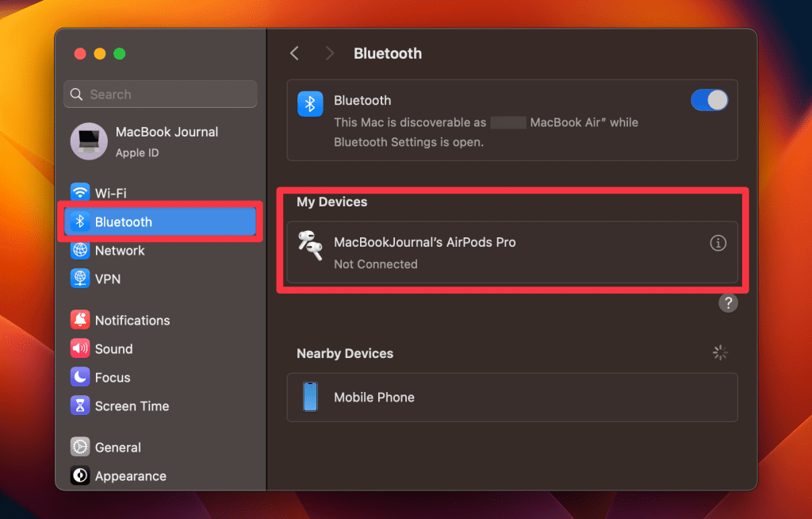Click the Bluetooth page title
Image resolution: width=812 pixels, height=519 pixels.
pyautogui.click(x=387, y=53)
